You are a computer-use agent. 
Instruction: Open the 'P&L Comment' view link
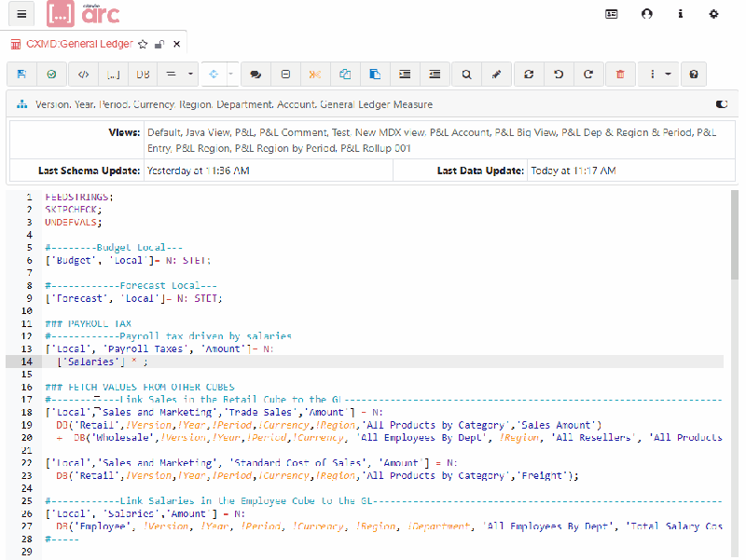point(294,132)
